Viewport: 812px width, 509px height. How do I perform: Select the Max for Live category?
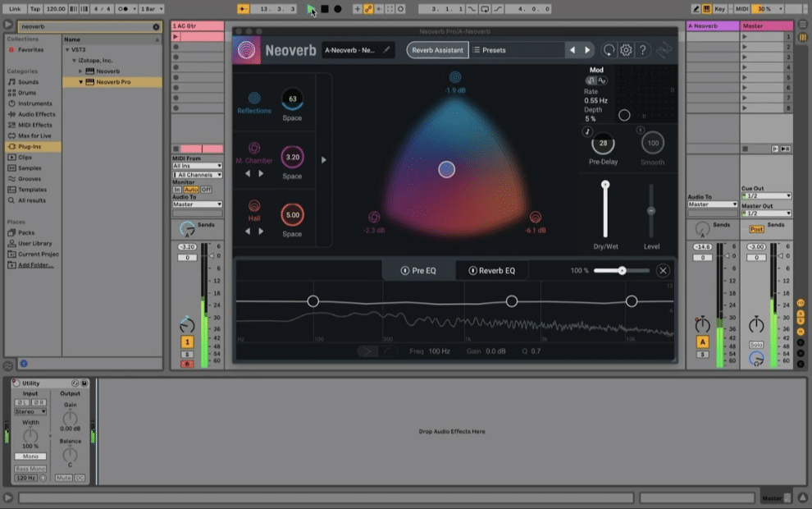point(34,135)
